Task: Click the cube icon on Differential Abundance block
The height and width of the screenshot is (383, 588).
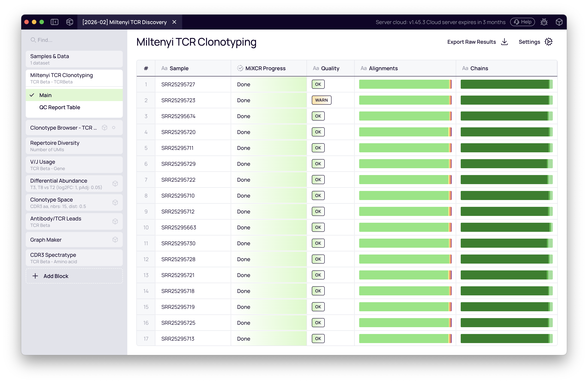Action: [115, 184]
